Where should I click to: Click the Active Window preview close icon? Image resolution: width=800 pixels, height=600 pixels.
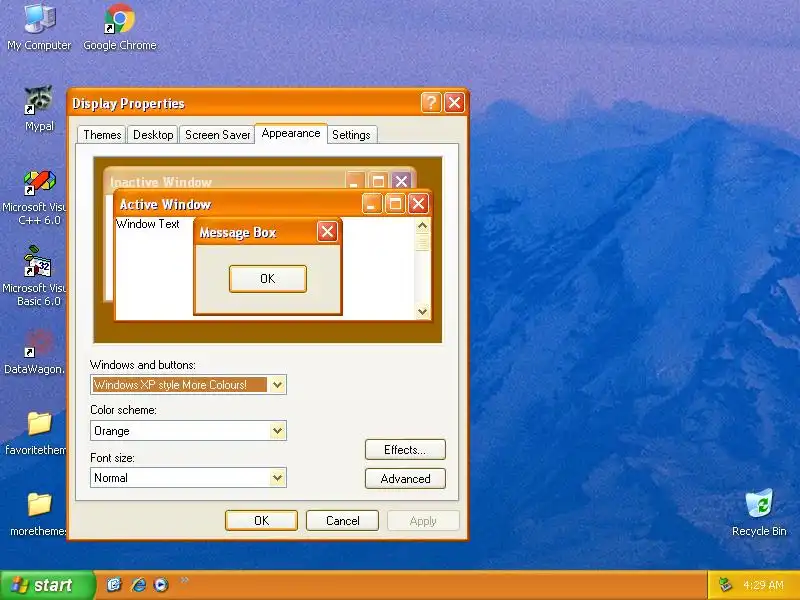point(418,204)
